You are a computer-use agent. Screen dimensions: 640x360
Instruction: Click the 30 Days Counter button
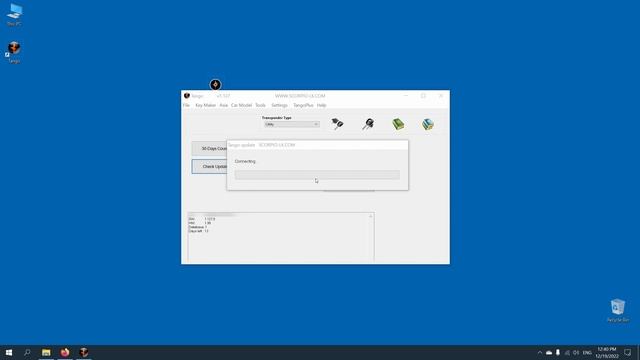[x=209, y=149]
